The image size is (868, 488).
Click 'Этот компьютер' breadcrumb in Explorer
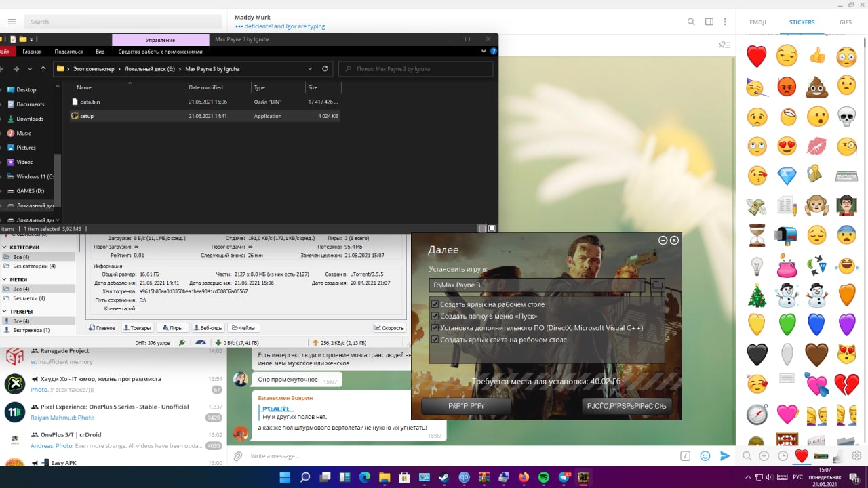94,69
